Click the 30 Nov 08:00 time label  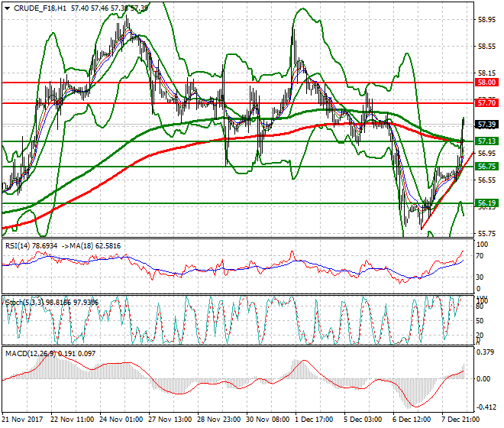click(x=268, y=420)
